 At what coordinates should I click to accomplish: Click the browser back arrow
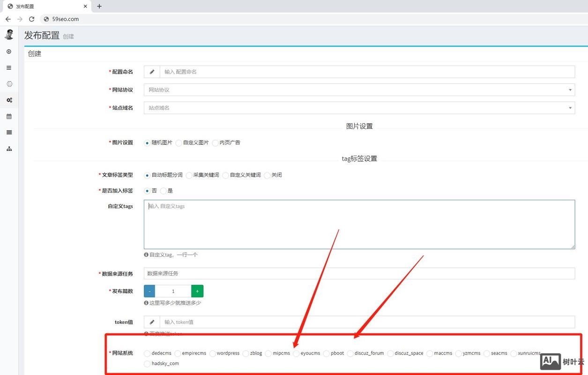tap(7, 19)
